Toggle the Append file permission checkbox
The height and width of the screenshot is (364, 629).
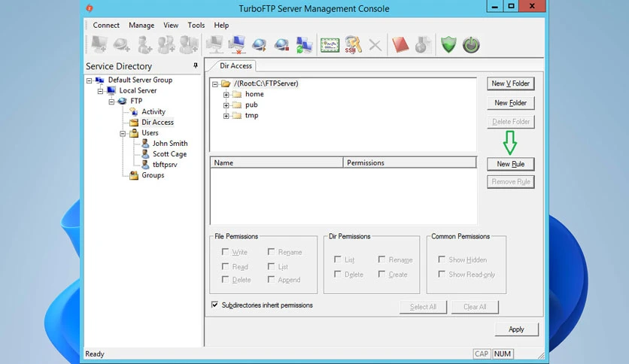pos(271,279)
